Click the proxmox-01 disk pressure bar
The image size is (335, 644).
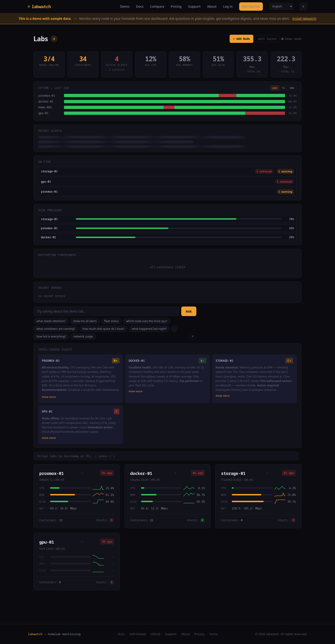(x=178, y=228)
